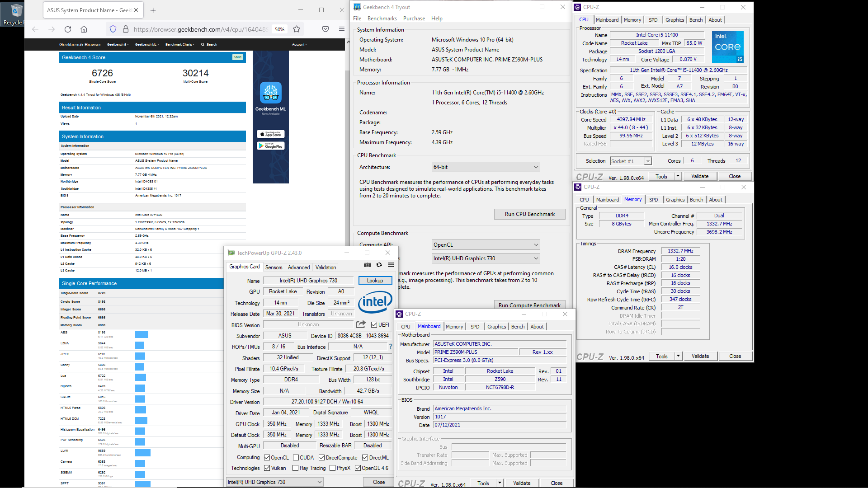Open the GPU-Z hamburger menu
Image resolution: width=868 pixels, height=488 pixels.
click(391, 265)
